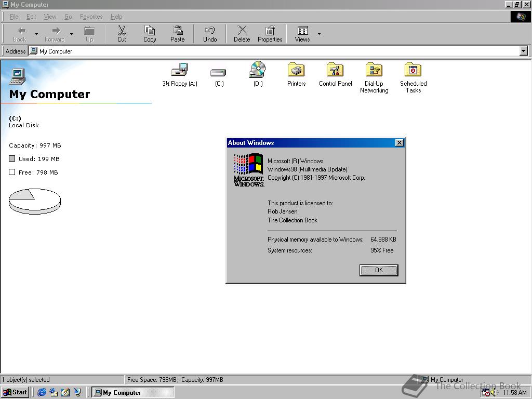Click the Undo toolbar icon
This screenshot has width=532, height=399.
click(x=210, y=31)
